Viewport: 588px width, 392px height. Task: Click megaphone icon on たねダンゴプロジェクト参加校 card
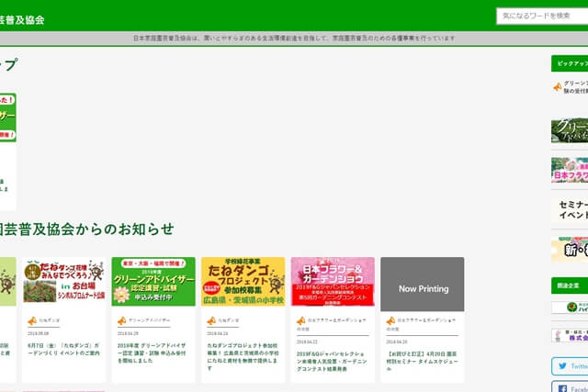211,320
